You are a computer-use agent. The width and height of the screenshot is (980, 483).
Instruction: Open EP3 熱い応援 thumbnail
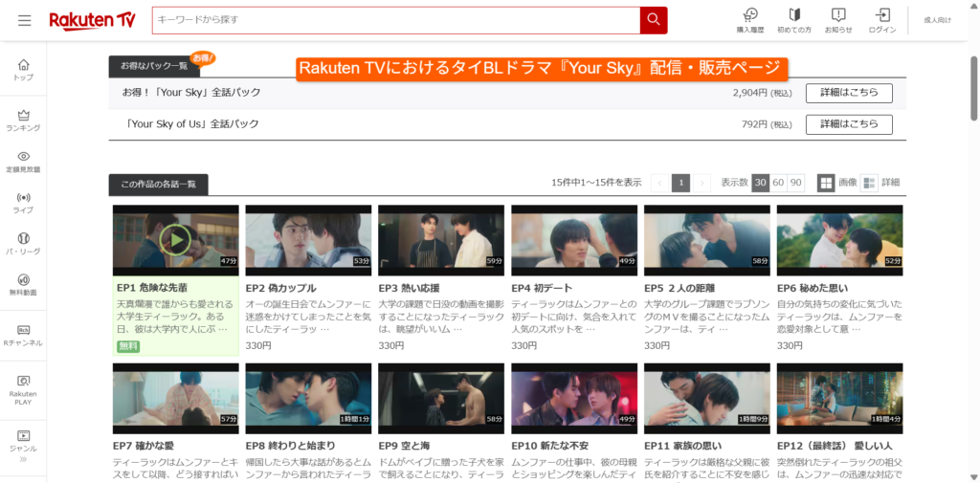[x=441, y=240]
